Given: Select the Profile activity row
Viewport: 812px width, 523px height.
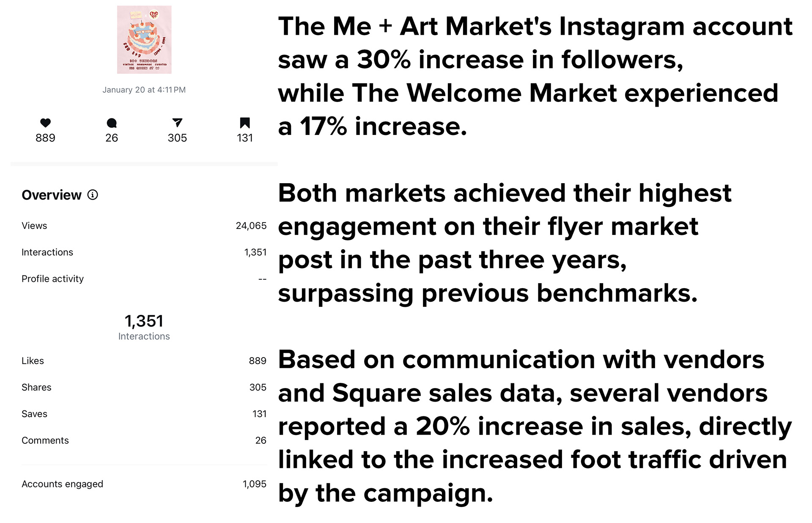Looking at the screenshot, I should point(144,279).
